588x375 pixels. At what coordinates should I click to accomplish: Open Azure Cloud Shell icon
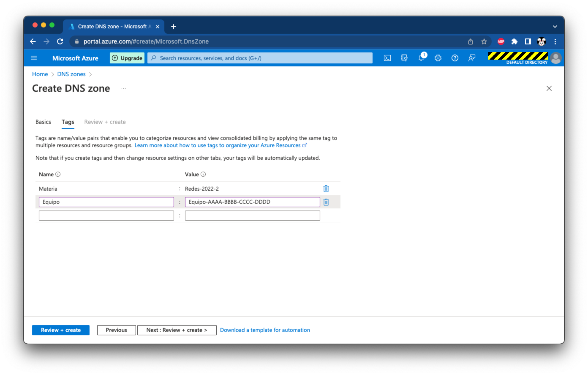tap(387, 58)
